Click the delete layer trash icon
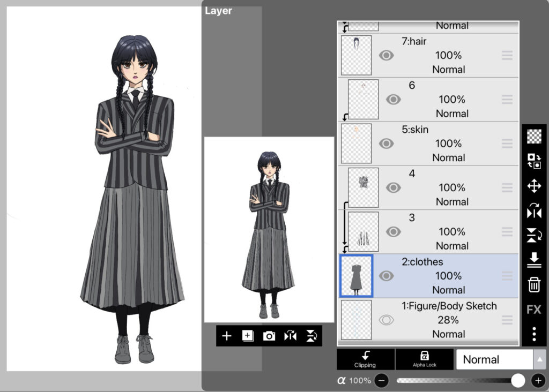The height and width of the screenshot is (392, 549). (534, 285)
